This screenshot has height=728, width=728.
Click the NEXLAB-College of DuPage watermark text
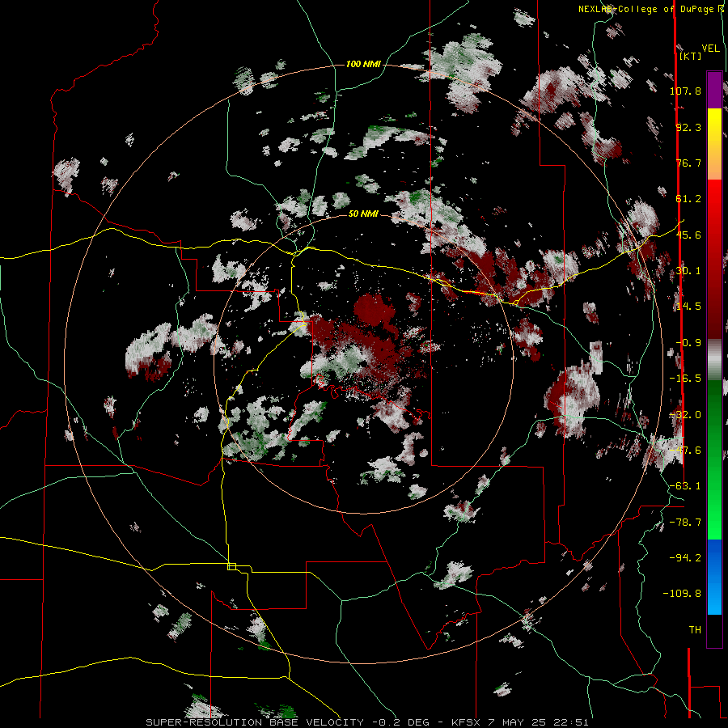(x=650, y=9)
